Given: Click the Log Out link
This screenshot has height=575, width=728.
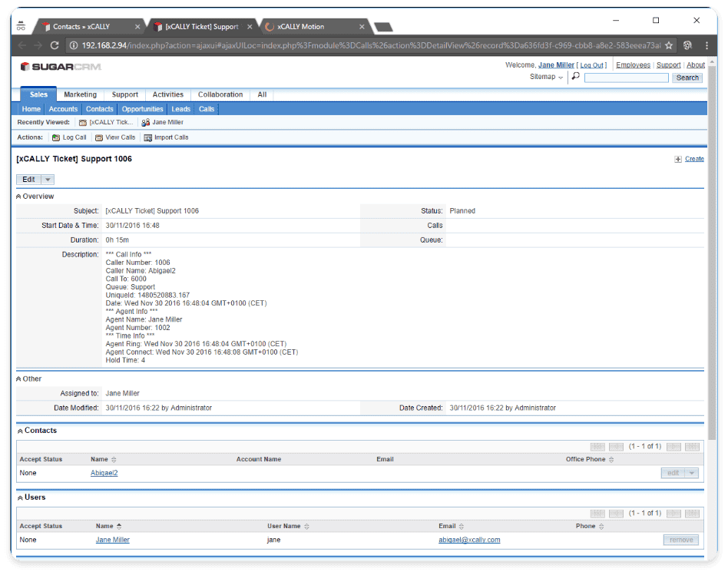Looking at the screenshot, I should click(591, 65).
